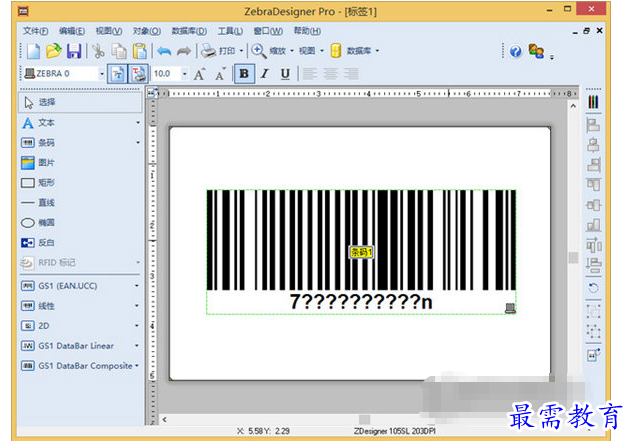This screenshot has height=448, width=631.
Task: Align text right
Action: click(351, 74)
